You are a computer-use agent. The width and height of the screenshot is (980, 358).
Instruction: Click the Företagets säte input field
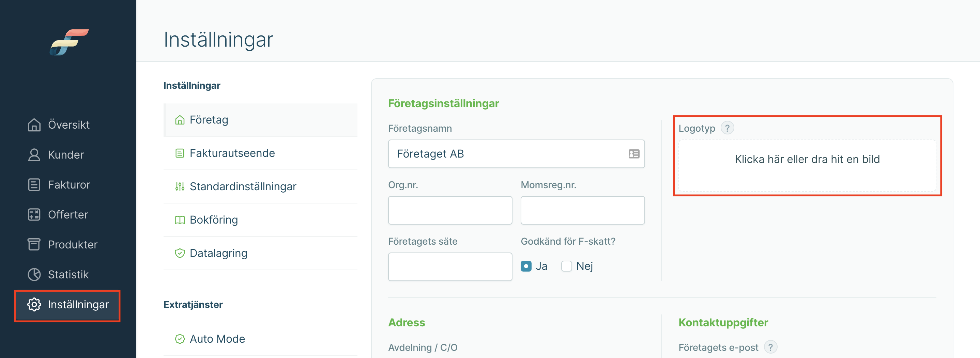point(450,267)
